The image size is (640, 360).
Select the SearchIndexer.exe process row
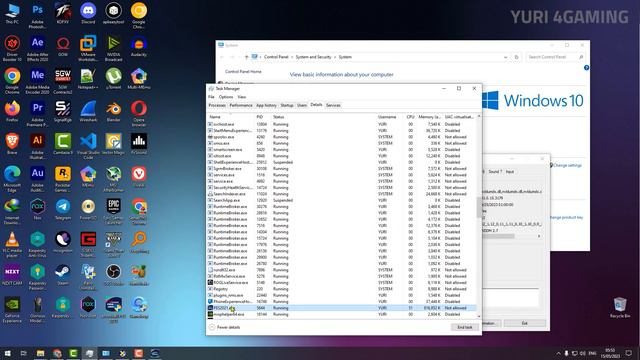(x=342, y=194)
